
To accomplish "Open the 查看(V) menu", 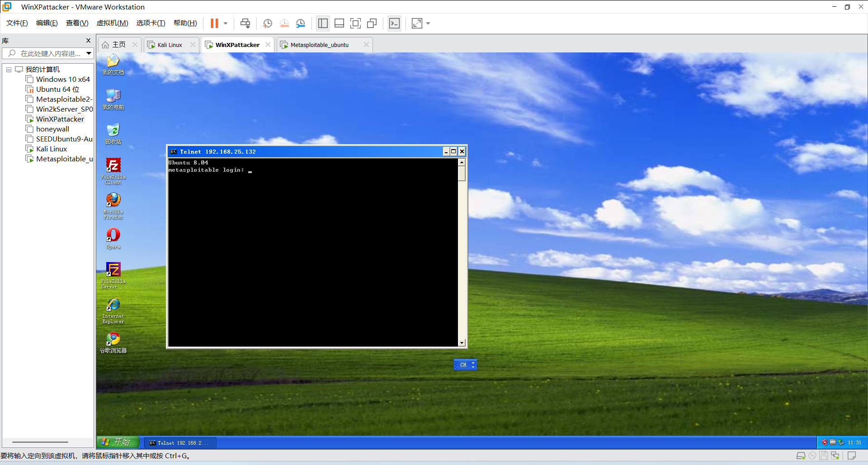I will pos(77,23).
